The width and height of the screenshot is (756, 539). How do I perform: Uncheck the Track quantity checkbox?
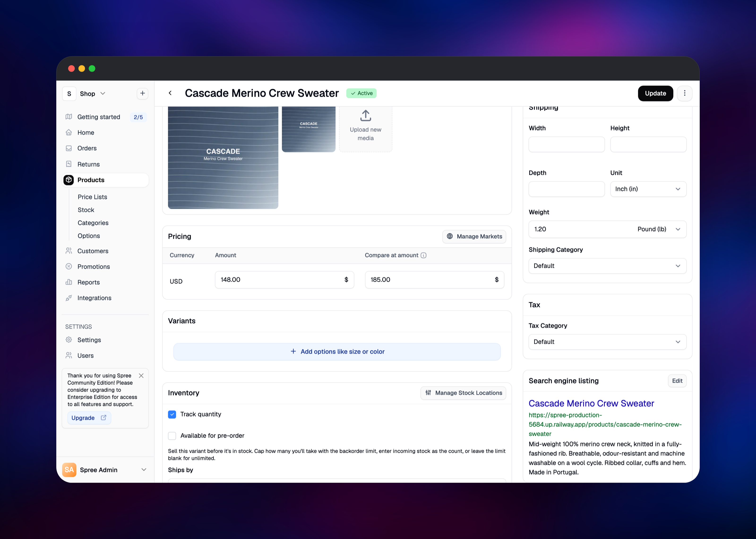[x=172, y=414]
